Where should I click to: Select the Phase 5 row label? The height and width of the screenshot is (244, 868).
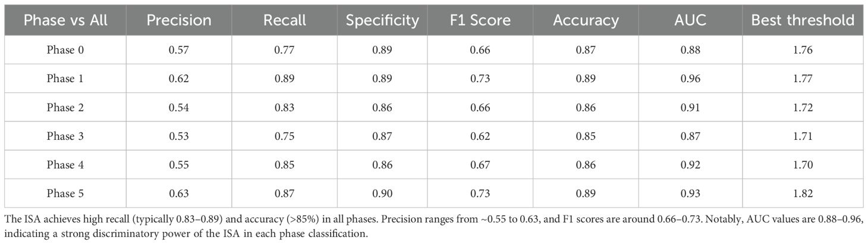pos(65,193)
